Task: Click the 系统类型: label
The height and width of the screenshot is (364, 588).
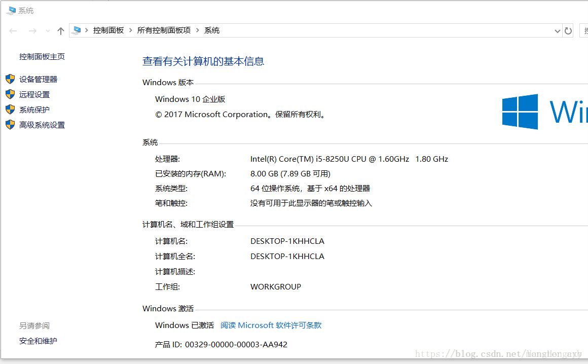Action: [x=171, y=189]
